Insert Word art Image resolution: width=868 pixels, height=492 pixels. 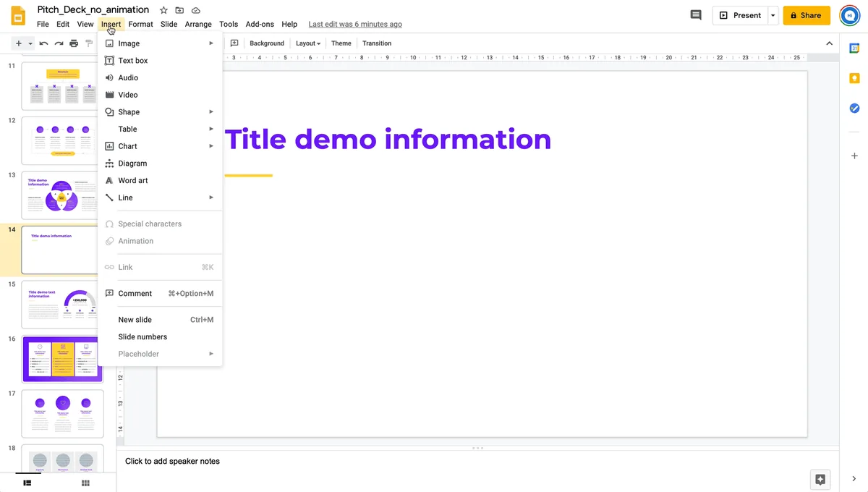point(160,180)
